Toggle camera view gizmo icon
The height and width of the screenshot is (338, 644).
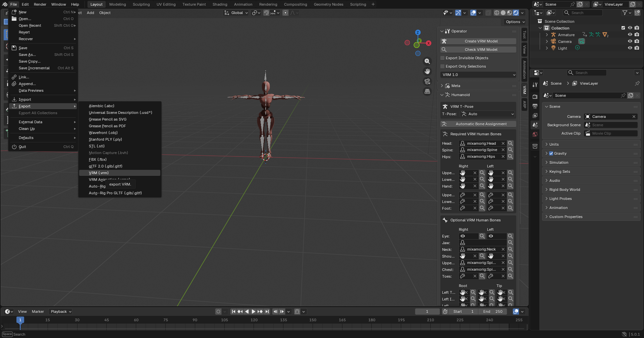point(427,81)
